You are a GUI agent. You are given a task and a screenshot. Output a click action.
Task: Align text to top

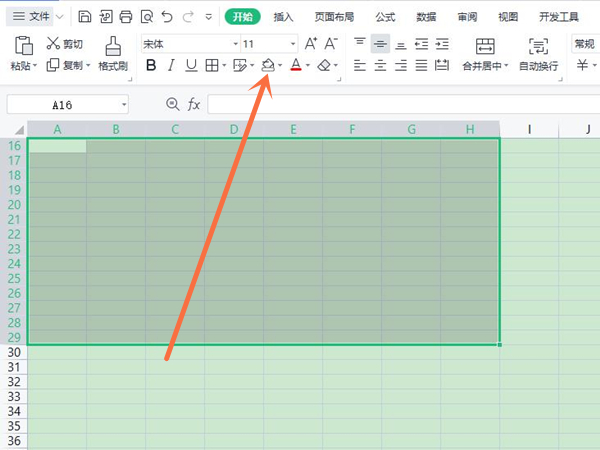coord(359,41)
